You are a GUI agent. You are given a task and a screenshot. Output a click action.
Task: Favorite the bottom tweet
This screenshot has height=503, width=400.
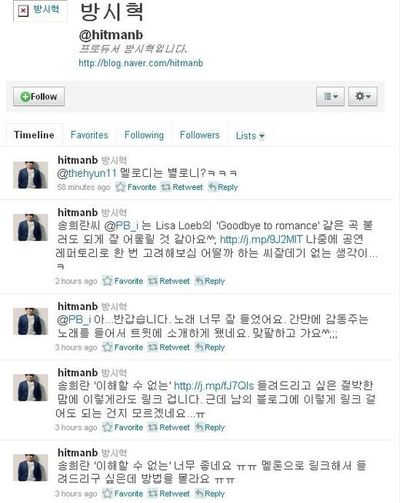[x=123, y=494]
